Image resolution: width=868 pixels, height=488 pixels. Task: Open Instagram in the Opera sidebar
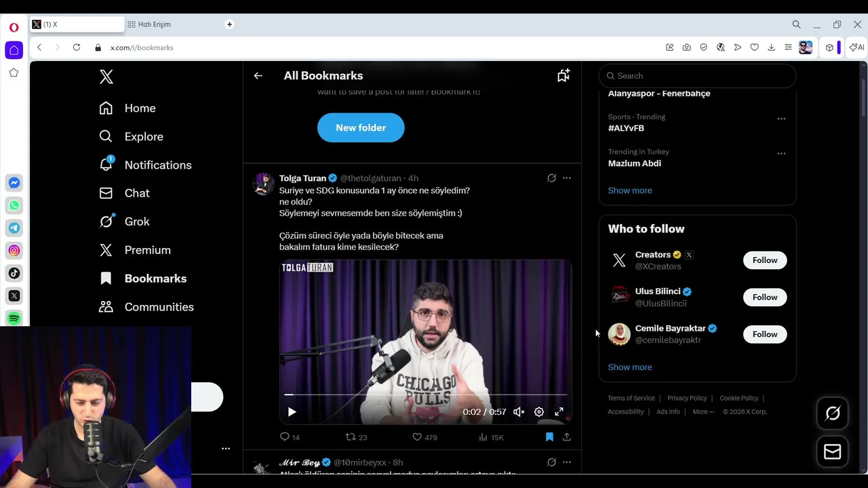[14, 251]
